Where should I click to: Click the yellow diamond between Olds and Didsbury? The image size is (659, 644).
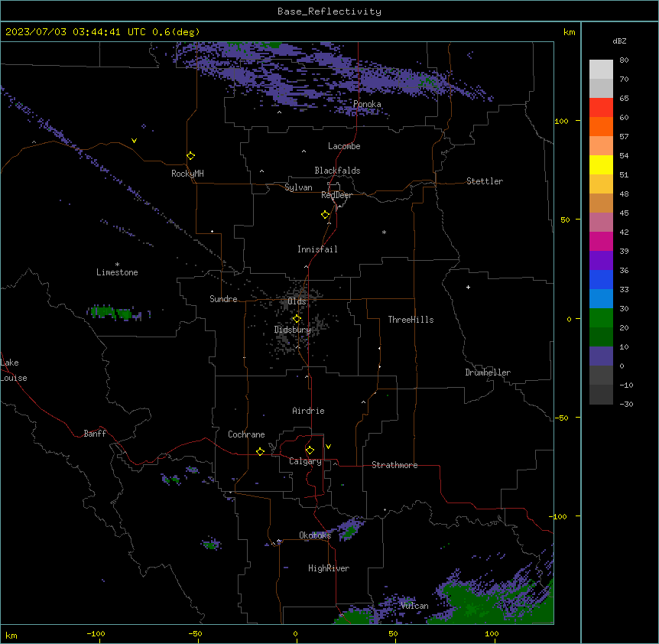coord(297,319)
